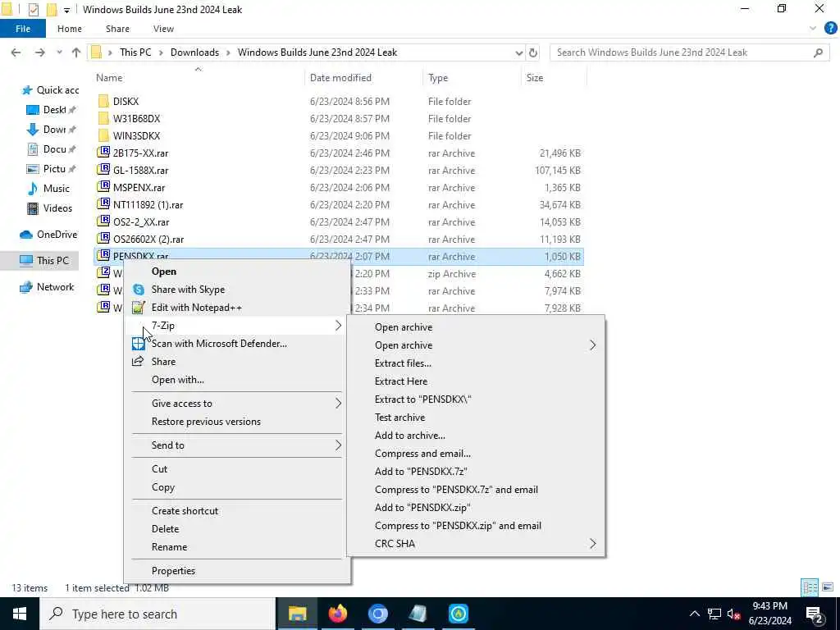Expand the second Open archive submenu
Viewport: 840px width, 630px height.
[x=592, y=345]
